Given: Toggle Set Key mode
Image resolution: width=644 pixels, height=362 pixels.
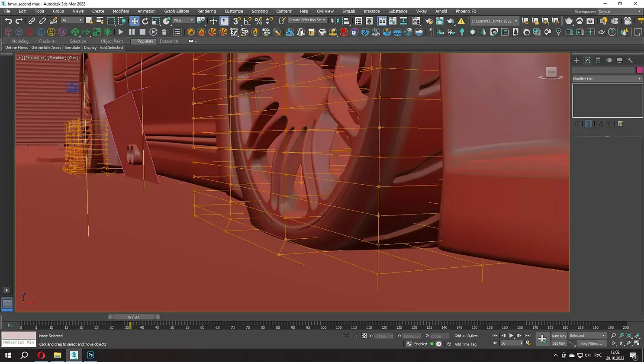Looking at the screenshot, I should coord(558,343).
